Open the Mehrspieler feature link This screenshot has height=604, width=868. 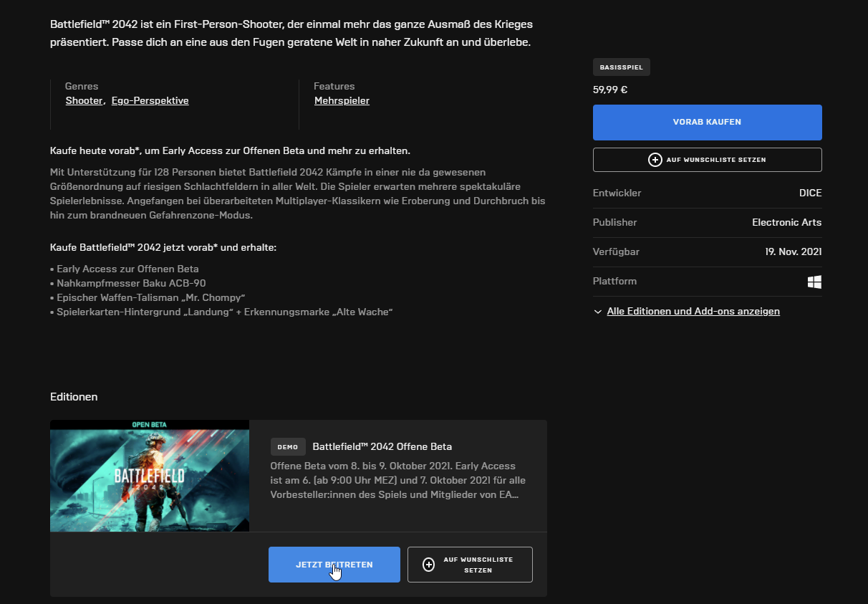pos(342,101)
